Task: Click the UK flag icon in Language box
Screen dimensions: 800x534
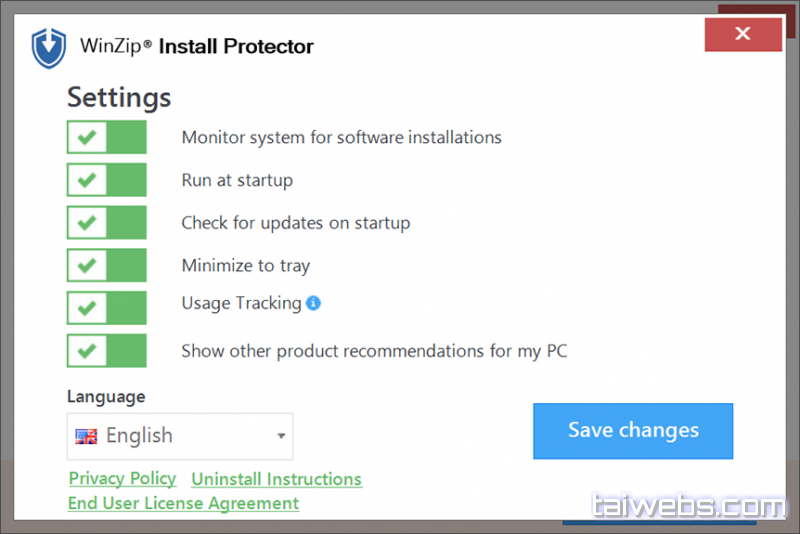Action: pos(87,436)
